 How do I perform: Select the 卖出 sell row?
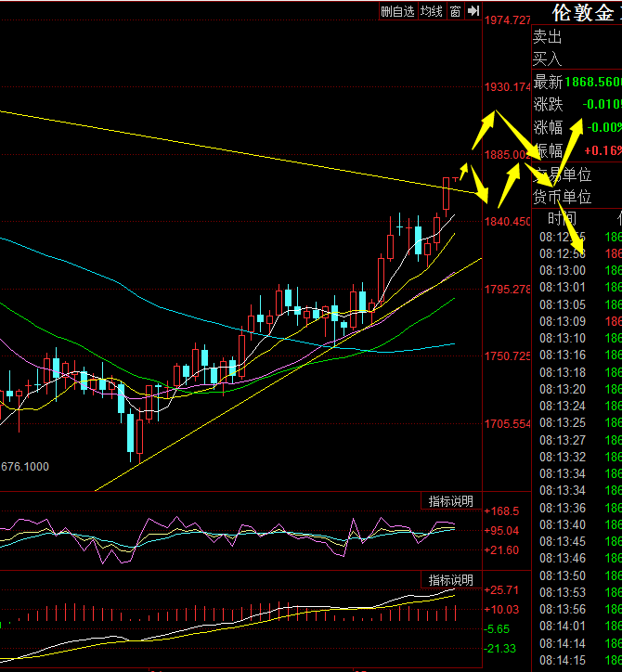tap(548, 37)
